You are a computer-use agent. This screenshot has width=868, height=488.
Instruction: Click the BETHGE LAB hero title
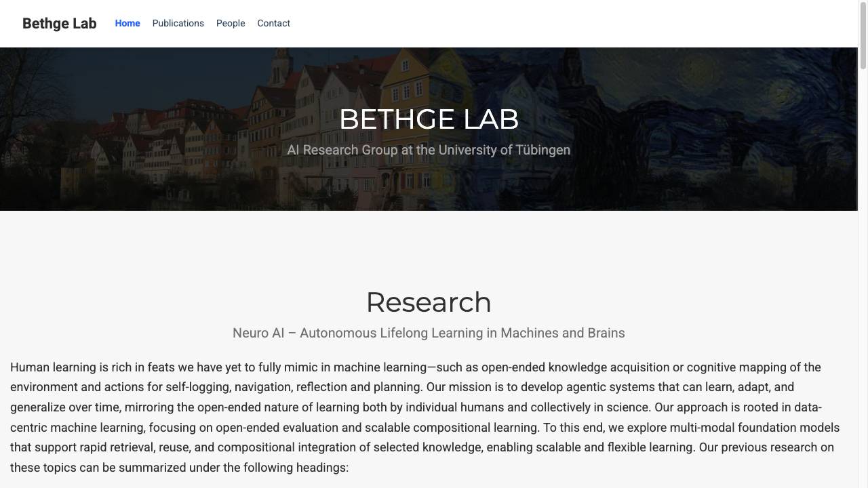429,119
